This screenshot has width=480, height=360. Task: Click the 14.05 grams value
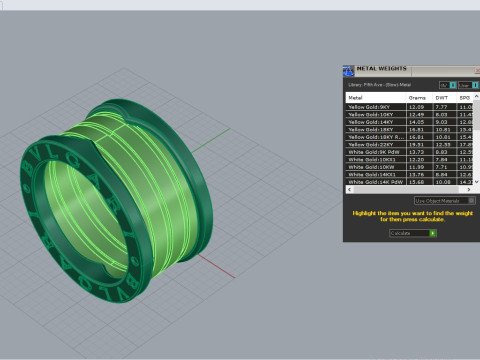tap(416, 122)
